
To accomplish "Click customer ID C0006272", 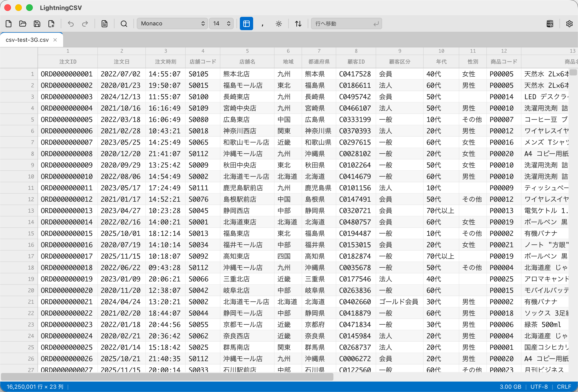I will click(356, 359).
